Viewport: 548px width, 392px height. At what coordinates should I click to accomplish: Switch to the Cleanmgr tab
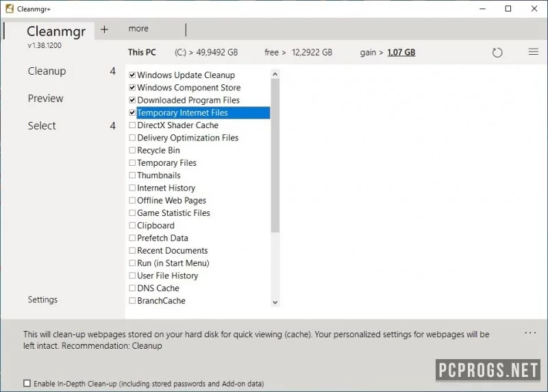click(x=56, y=31)
